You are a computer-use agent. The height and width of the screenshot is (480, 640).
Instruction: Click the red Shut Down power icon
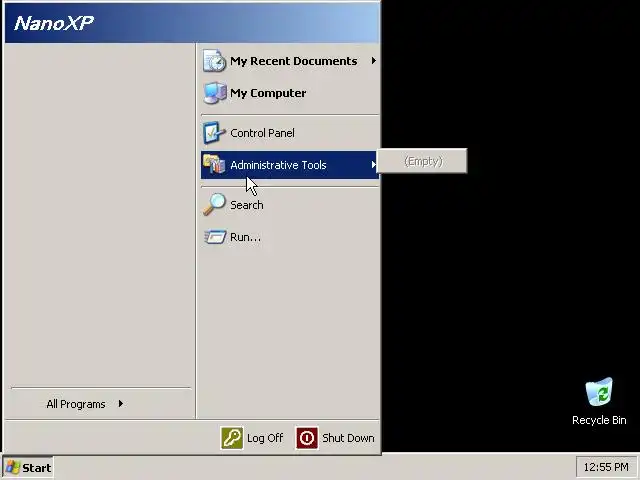pos(307,438)
